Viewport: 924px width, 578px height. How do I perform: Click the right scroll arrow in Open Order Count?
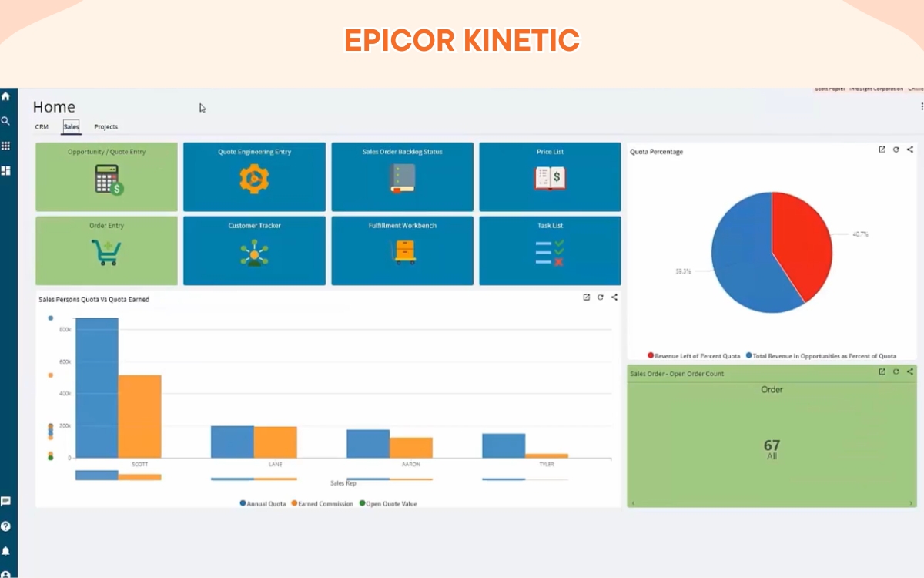click(x=912, y=503)
